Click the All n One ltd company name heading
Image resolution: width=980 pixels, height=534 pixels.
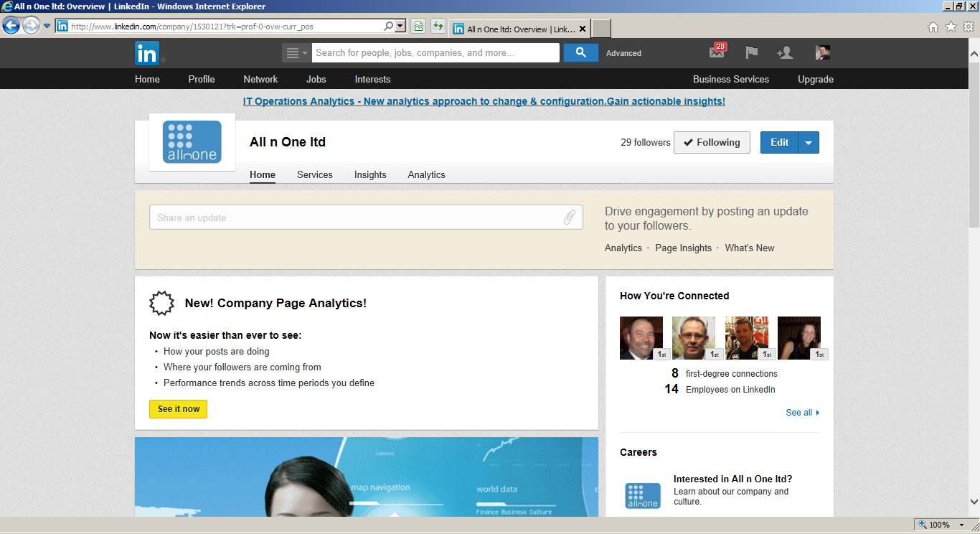point(288,142)
